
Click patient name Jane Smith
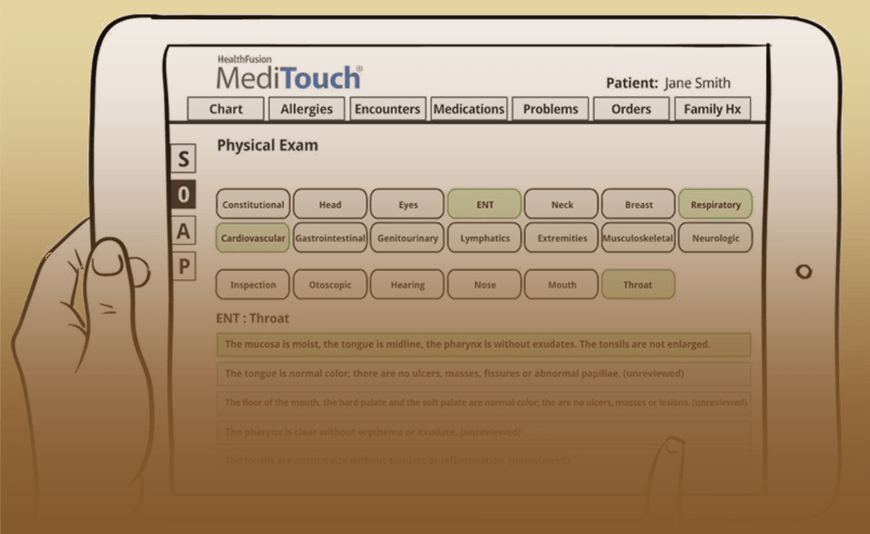697,83
